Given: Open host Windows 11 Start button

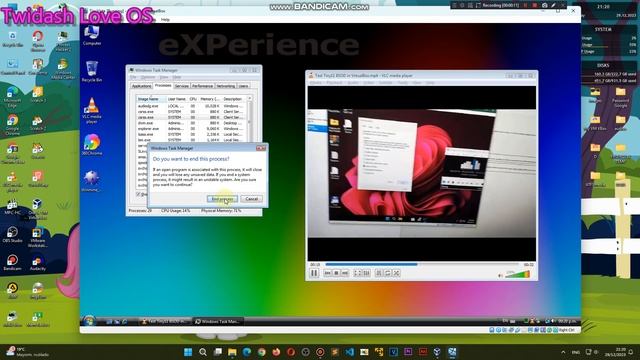Looking at the screenshot, I should point(188,352).
